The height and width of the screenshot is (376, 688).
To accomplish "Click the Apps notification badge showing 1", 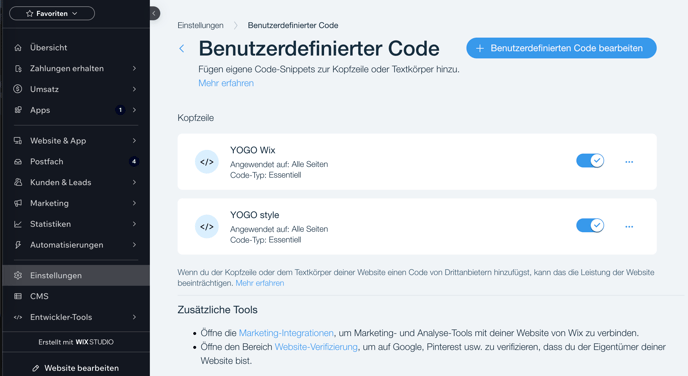I will [x=120, y=110].
